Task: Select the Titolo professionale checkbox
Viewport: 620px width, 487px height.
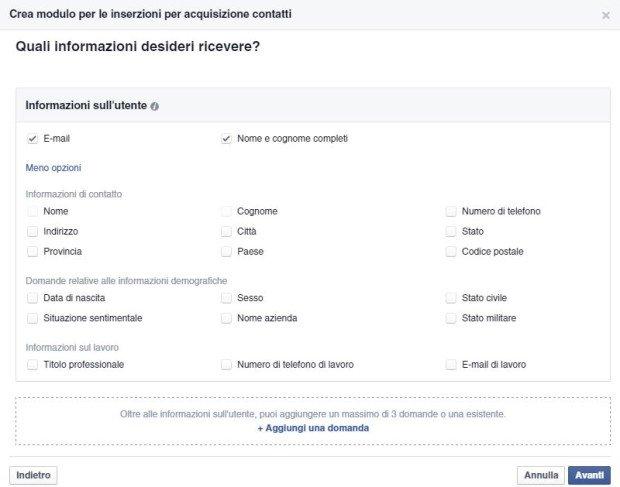Action: [x=33, y=365]
